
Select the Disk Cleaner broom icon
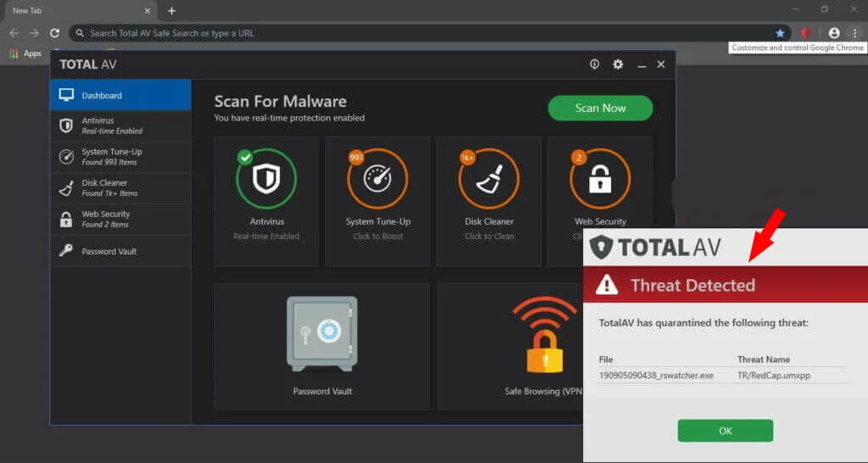coord(489,179)
